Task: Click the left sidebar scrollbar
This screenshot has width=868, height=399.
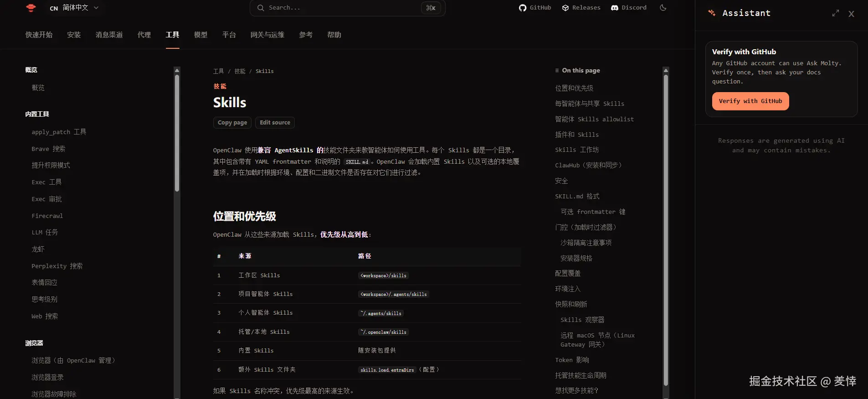Action: tap(177, 132)
